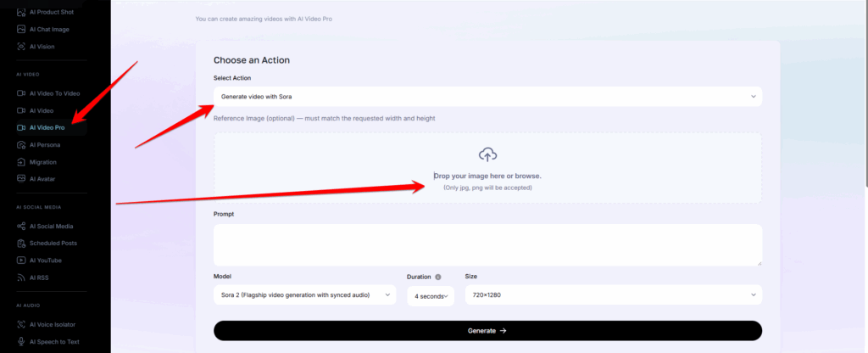The image size is (868, 353).
Task: Click the cloud upload icon
Action: coord(487,154)
